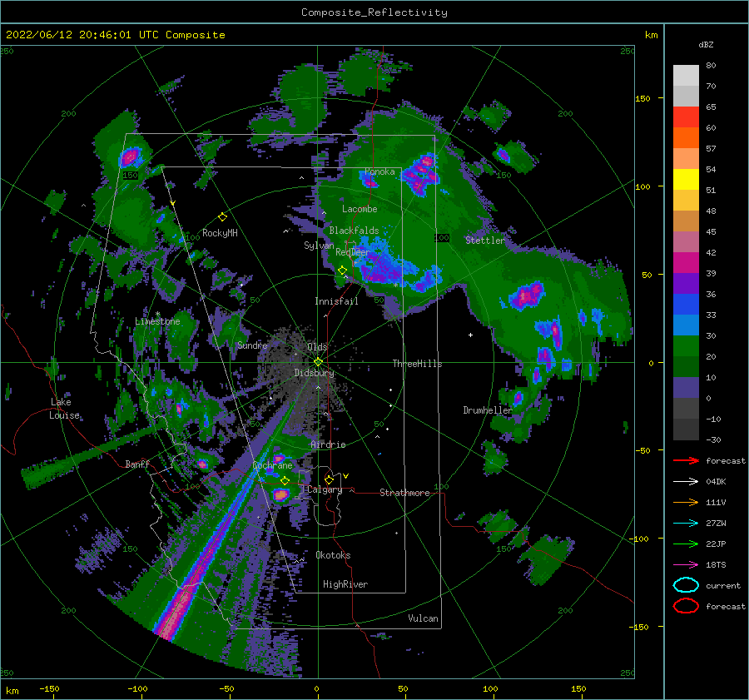Click the Lacombe city label

(360, 209)
